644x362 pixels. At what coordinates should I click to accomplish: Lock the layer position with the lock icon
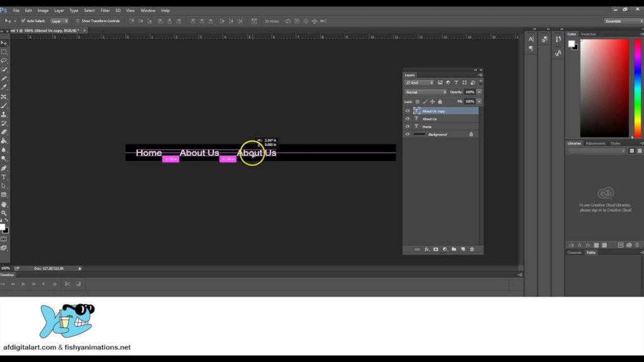[x=433, y=101]
